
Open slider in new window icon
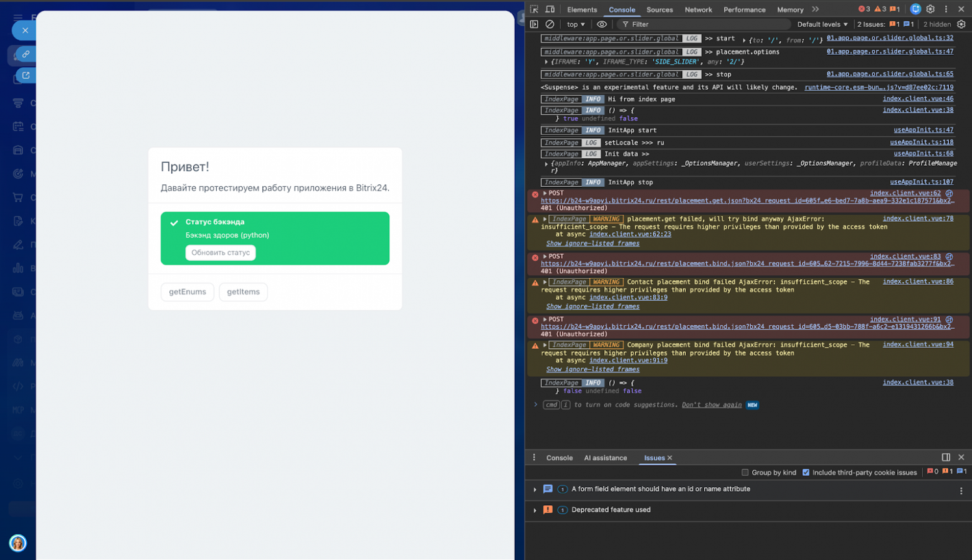tap(26, 75)
